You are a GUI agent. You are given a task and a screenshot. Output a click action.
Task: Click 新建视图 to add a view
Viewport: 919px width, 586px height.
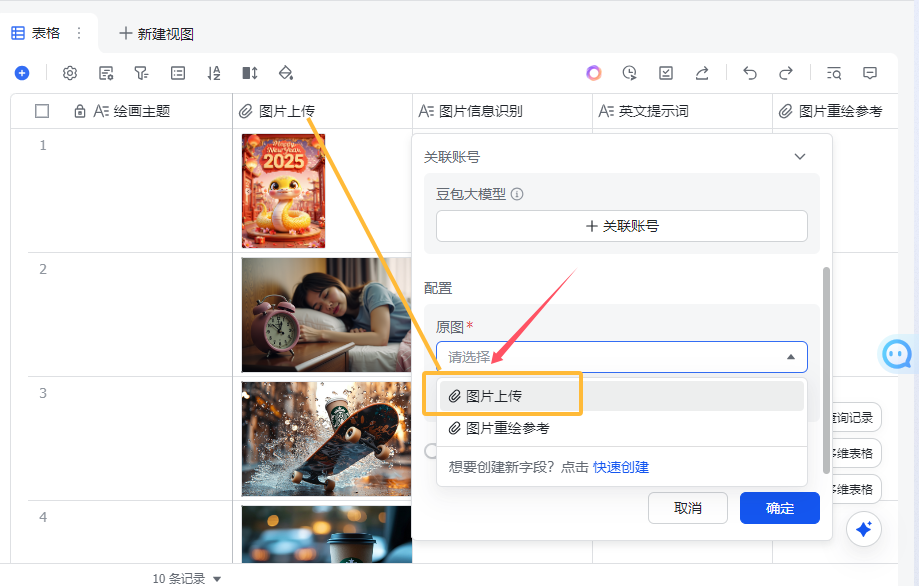[156, 34]
